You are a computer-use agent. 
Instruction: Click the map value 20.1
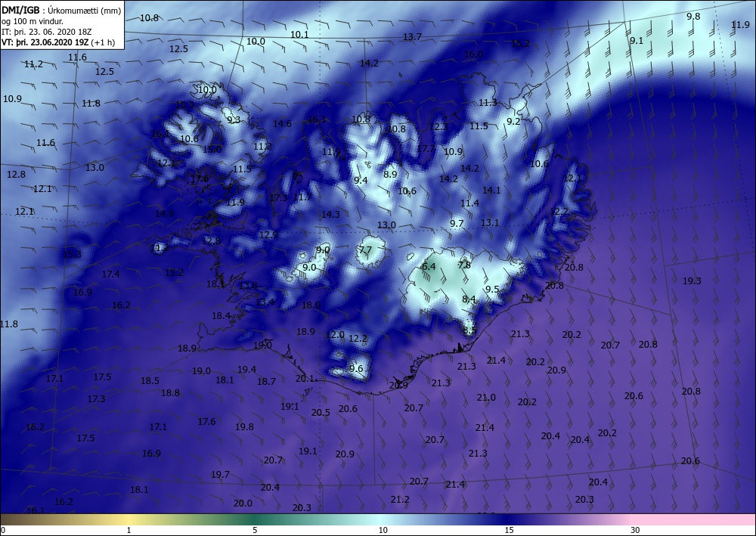[x=304, y=379]
